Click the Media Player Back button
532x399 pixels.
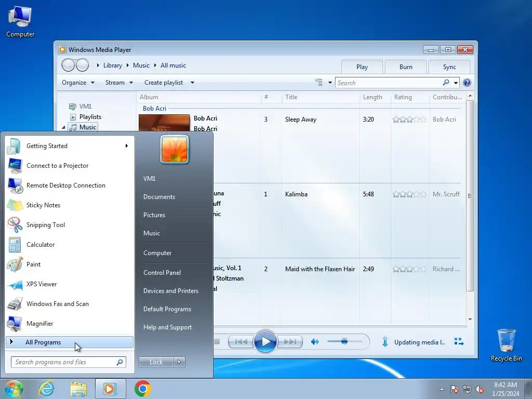point(68,65)
